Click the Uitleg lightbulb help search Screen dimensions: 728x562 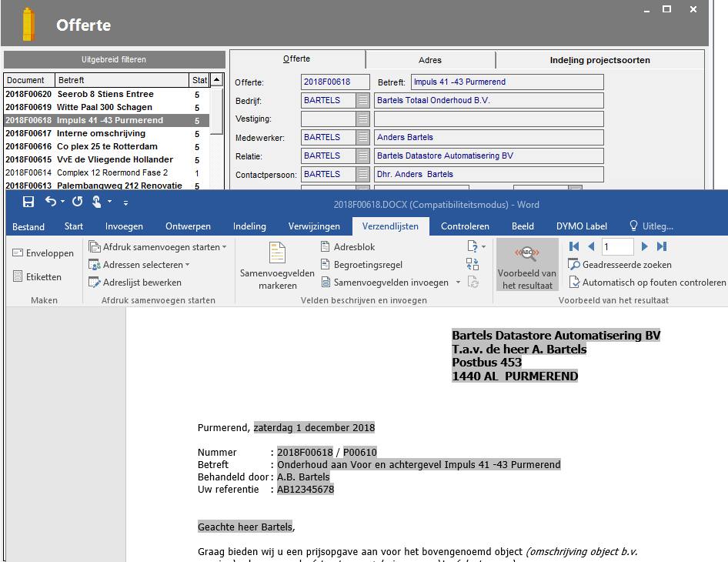(651, 226)
